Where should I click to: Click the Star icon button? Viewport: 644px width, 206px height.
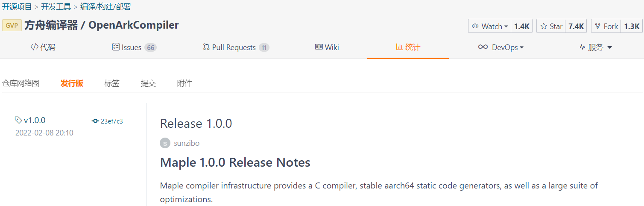click(x=544, y=26)
